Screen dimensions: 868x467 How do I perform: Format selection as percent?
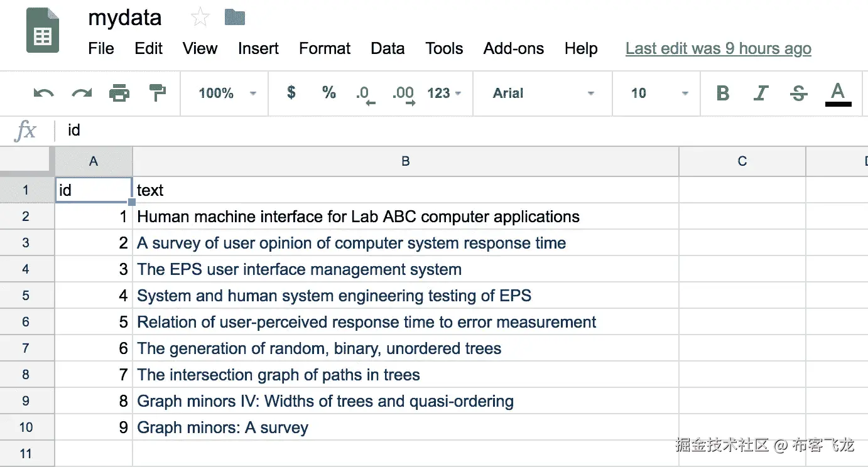click(328, 93)
